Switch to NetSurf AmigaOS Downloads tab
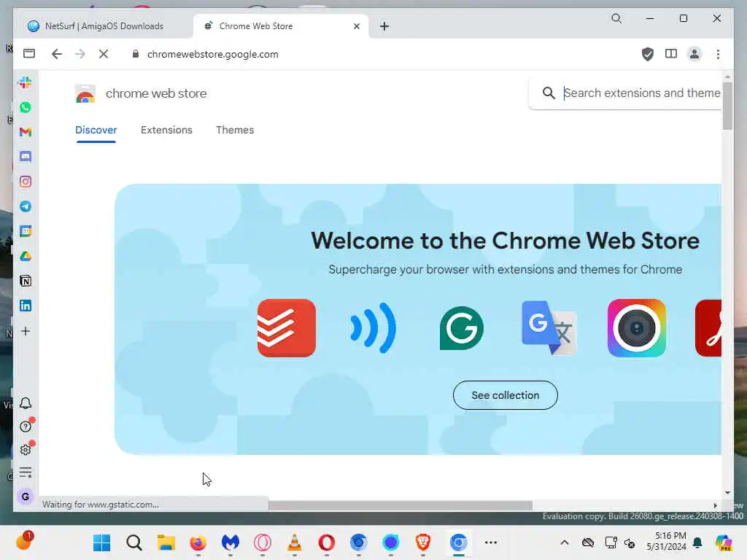This screenshot has height=560, width=747. pyautogui.click(x=103, y=26)
